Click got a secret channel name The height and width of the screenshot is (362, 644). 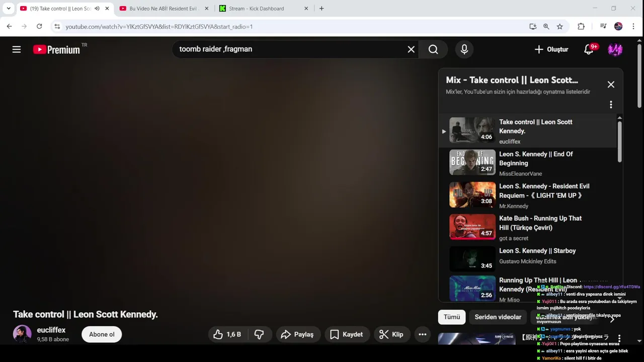514,238
